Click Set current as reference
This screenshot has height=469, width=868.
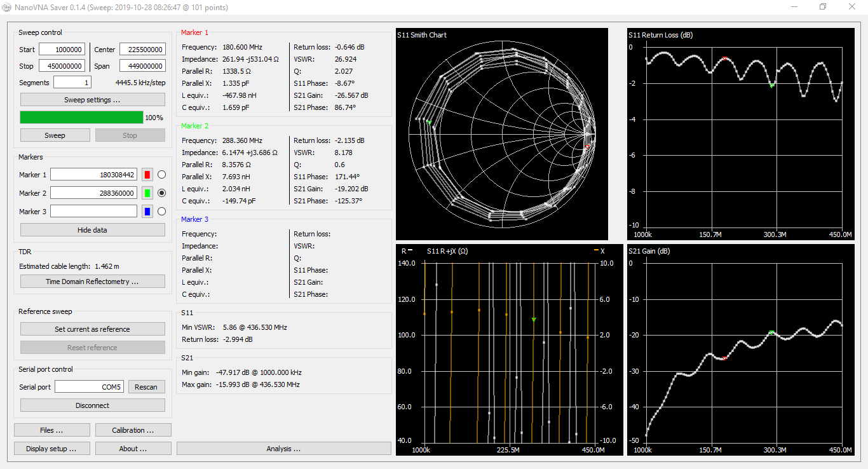[x=92, y=329]
